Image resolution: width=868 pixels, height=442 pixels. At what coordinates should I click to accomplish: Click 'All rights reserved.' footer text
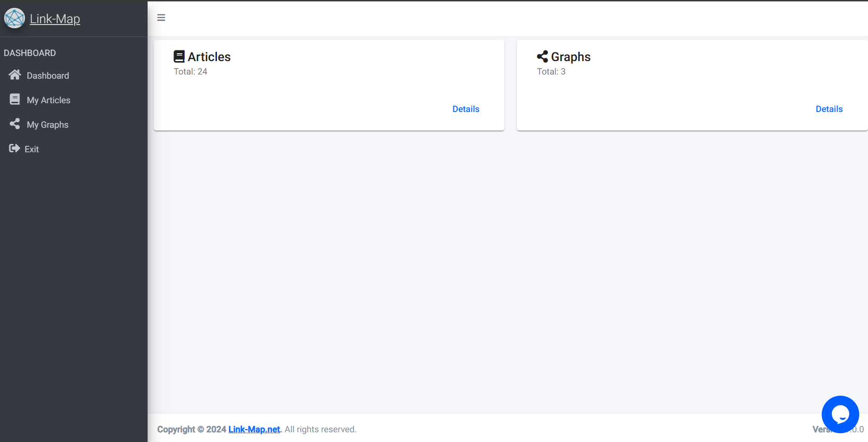pyautogui.click(x=320, y=430)
